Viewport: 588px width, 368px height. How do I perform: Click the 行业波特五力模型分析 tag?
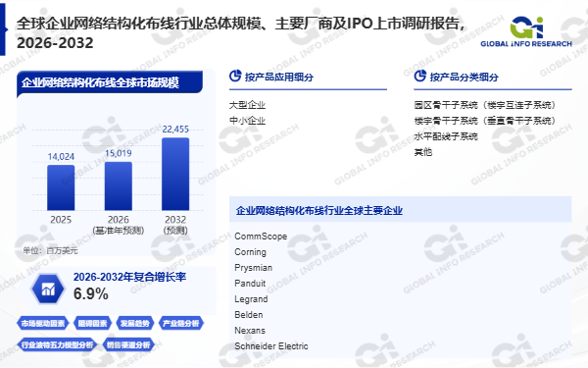57,344
